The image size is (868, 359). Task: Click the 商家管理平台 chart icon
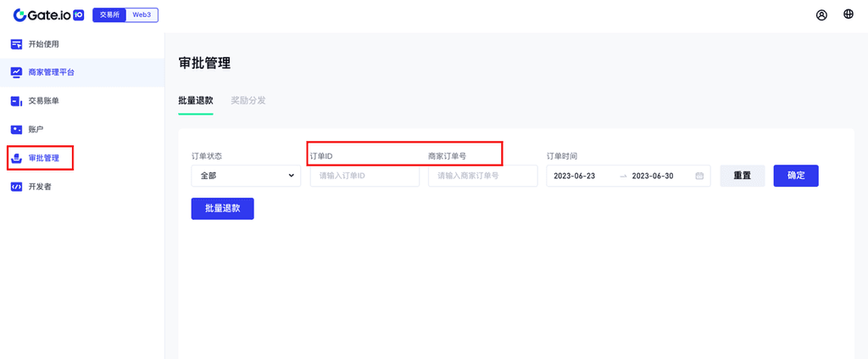16,72
